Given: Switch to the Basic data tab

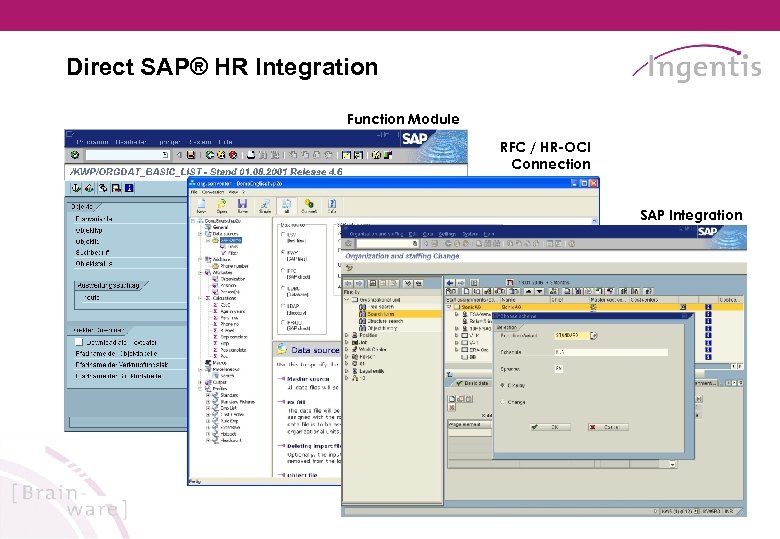Looking at the screenshot, I should (471, 383).
